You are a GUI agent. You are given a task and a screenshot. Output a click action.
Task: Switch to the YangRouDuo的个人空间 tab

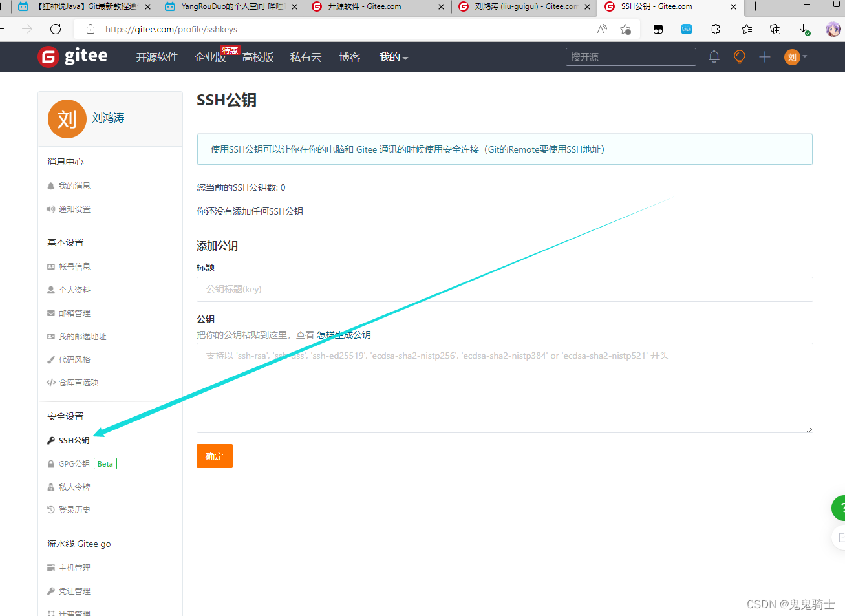click(231, 6)
